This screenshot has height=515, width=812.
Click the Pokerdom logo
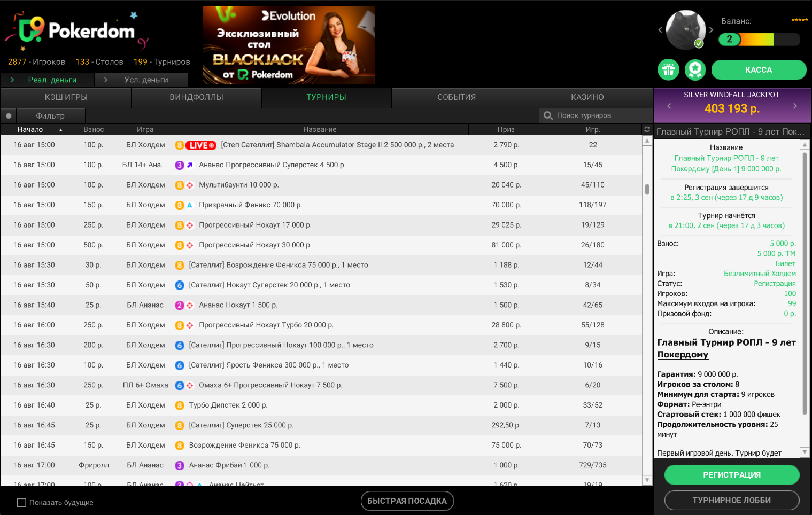click(78, 31)
